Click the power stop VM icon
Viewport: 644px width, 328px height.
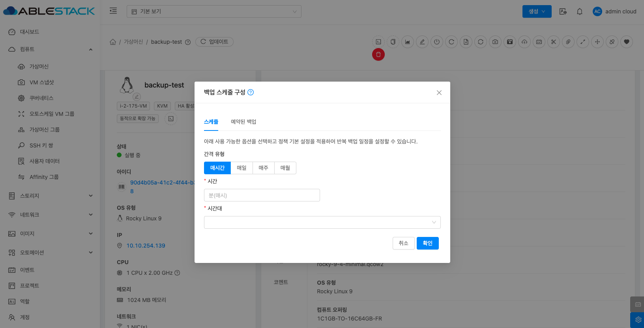(x=436, y=42)
